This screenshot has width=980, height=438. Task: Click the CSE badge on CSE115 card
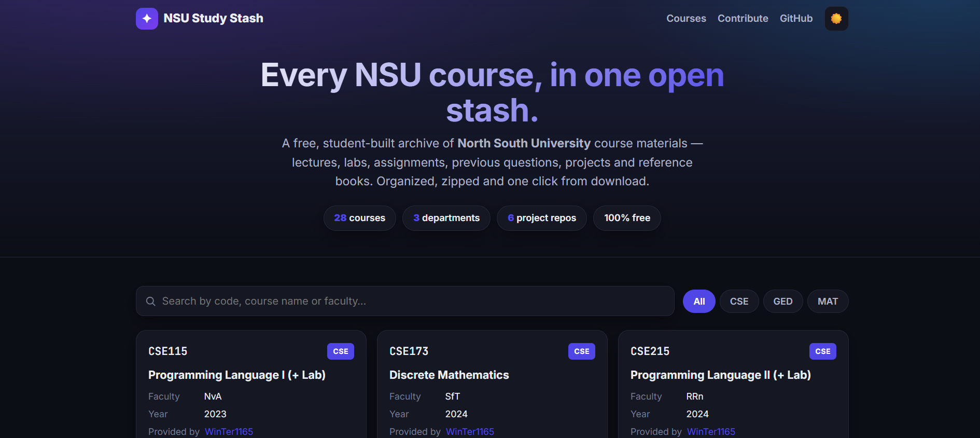(341, 351)
